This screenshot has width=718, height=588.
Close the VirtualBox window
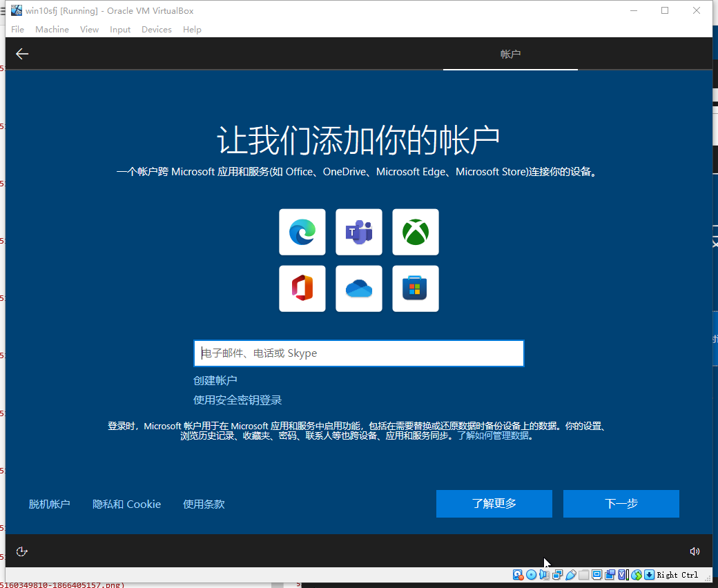coord(697,10)
